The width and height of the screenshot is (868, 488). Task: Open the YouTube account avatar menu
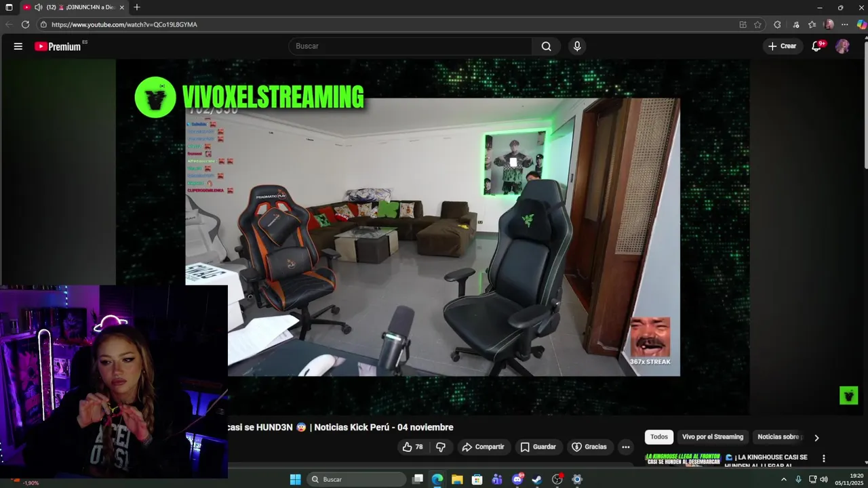842,46
